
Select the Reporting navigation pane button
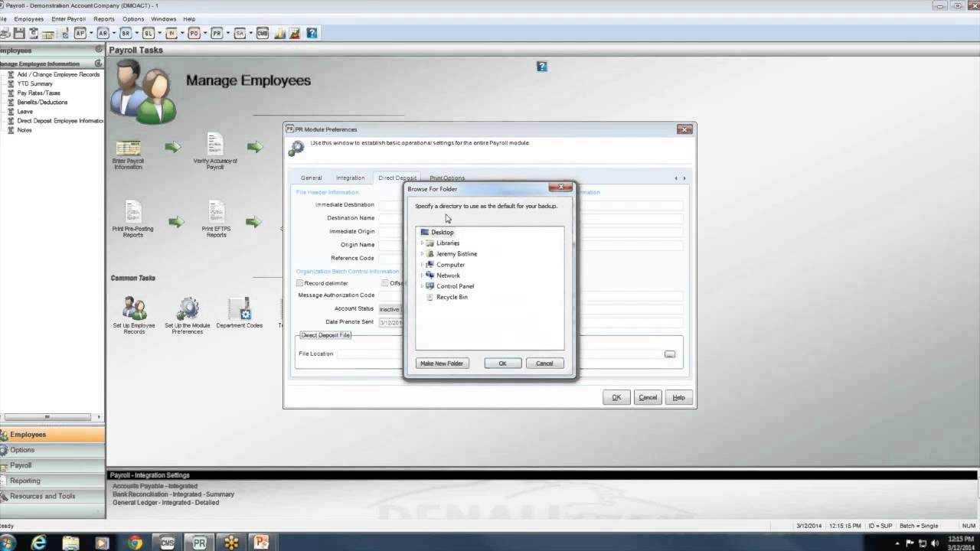click(x=52, y=481)
